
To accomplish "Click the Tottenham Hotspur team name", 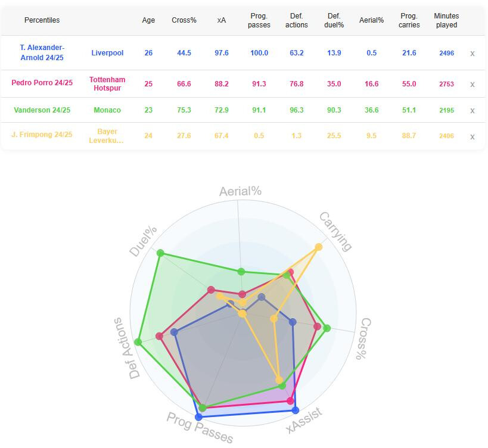I will click(107, 83).
